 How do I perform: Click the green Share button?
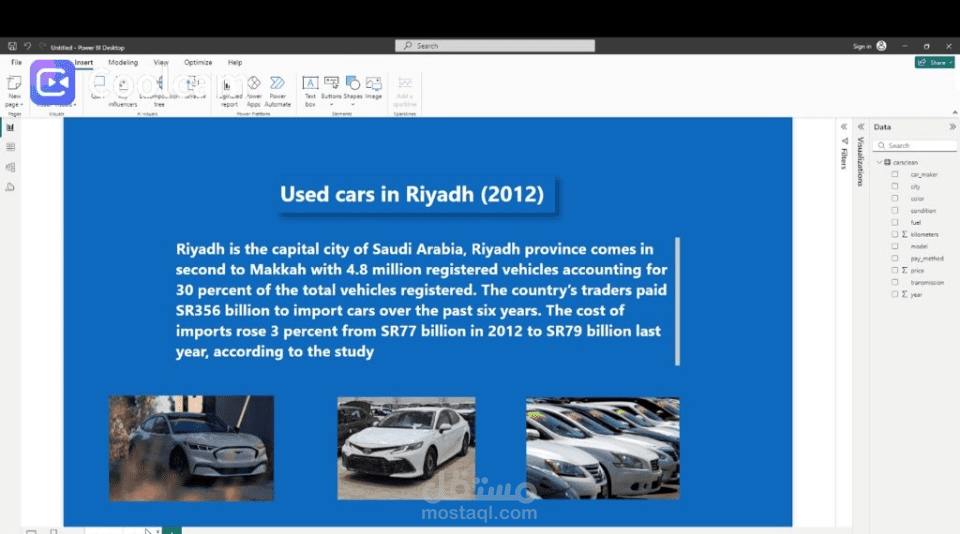[x=934, y=62]
